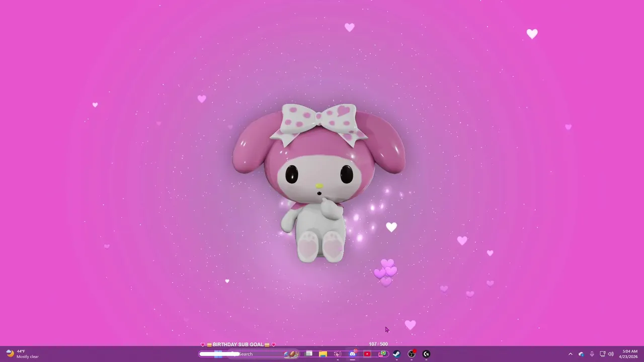Click the taskbar Search box
The height and width of the screenshot is (362, 644).
click(x=263, y=354)
